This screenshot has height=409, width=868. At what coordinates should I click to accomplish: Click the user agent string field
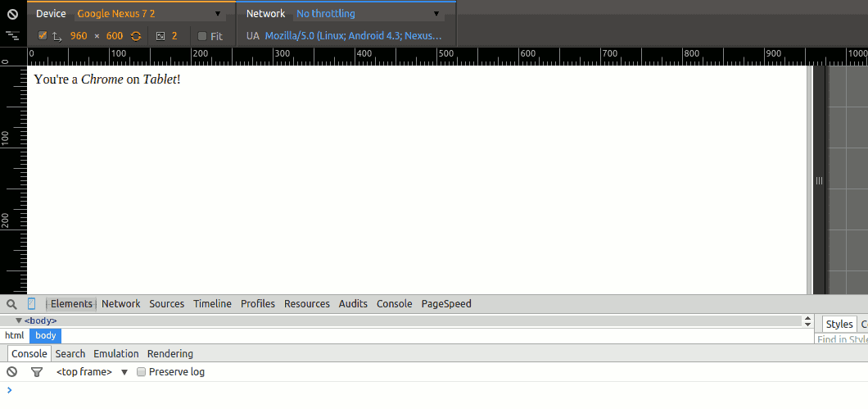tap(353, 36)
